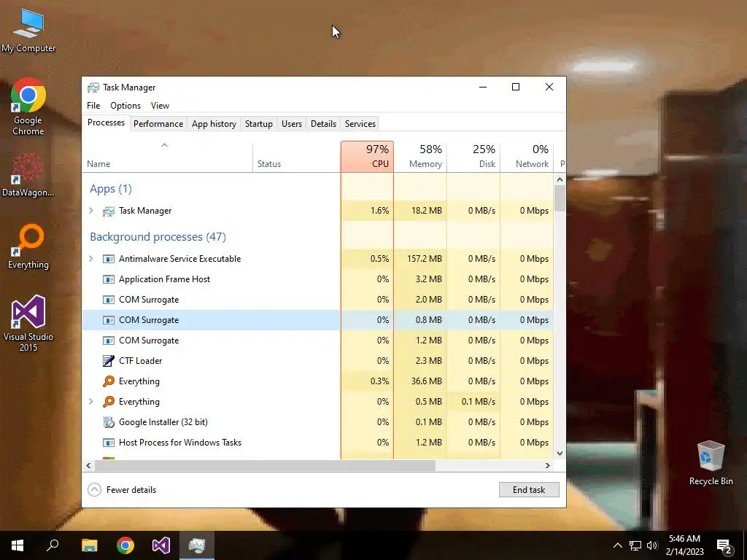747x560 pixels.
Task: Collapse view with Fewer details arrow
Action: click(94, 489)
